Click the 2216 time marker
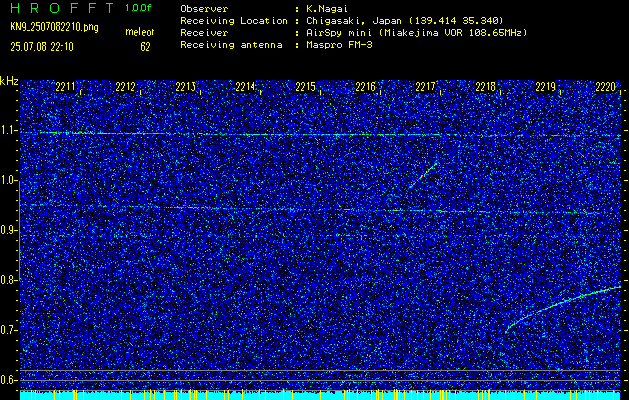Viewport: 629px width, 400px height. 365,86
